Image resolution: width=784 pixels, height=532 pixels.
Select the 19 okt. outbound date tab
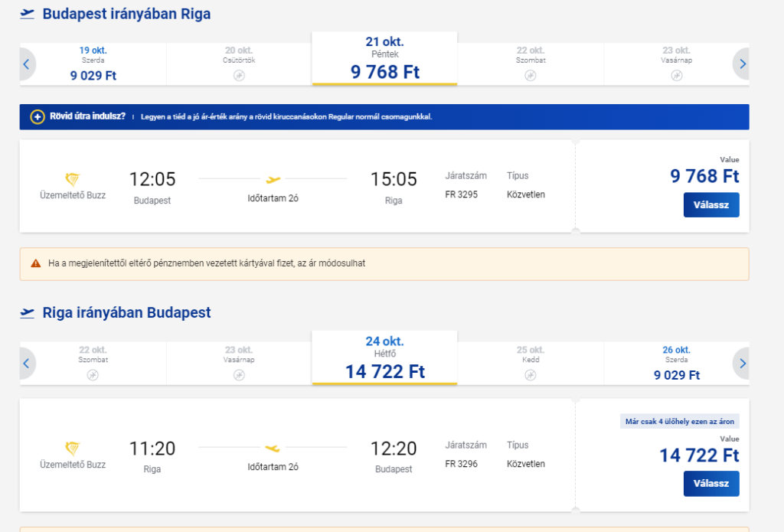(93, 64)
